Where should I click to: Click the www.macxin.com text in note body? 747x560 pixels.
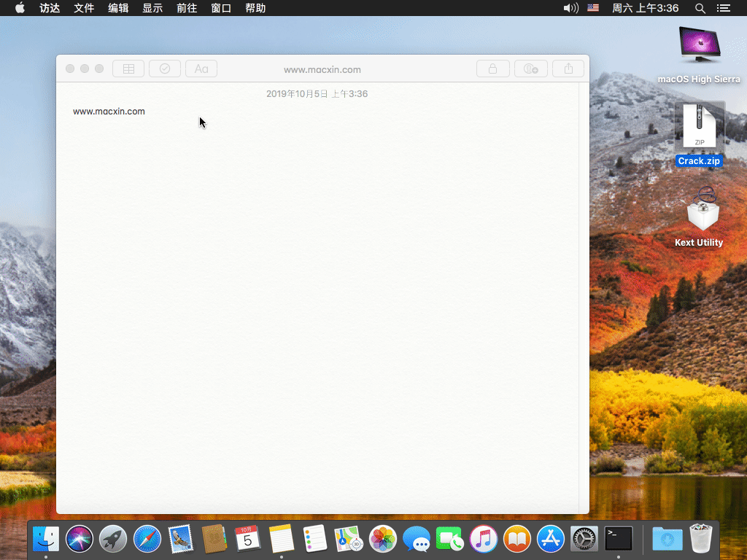tap(109, 112)
